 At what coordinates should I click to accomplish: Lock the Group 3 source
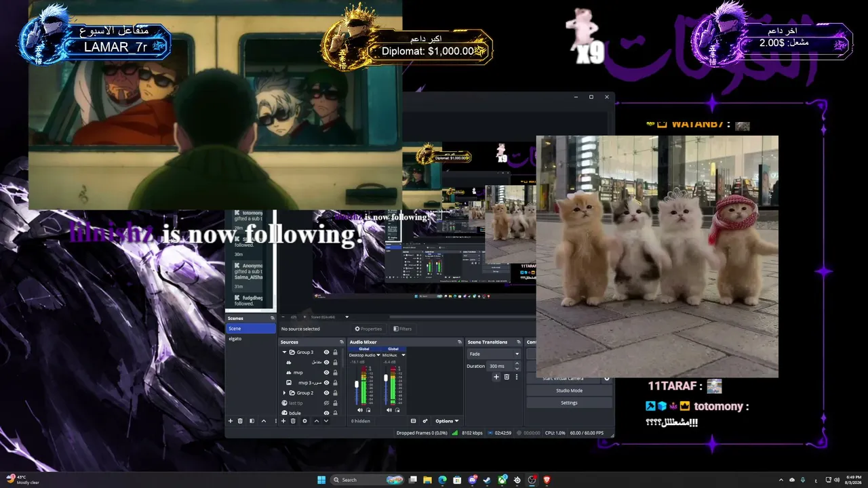click(x=335, y=352)
